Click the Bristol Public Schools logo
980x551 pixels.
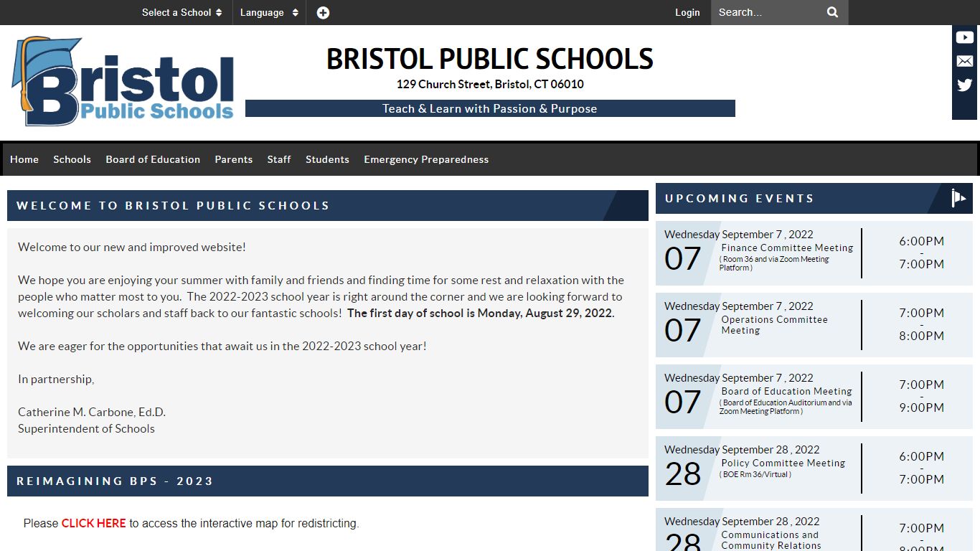[123, 81]
